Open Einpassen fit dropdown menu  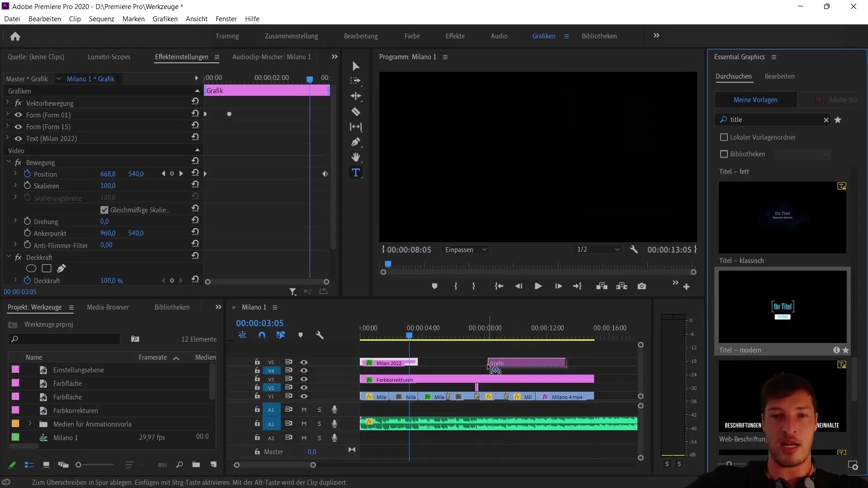click(467, 250)
